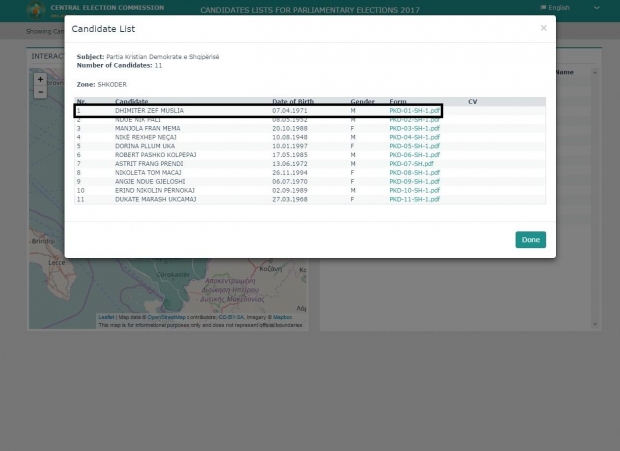Select candidate DHIMITER ZEF MUSLIA

click(149, 111)
